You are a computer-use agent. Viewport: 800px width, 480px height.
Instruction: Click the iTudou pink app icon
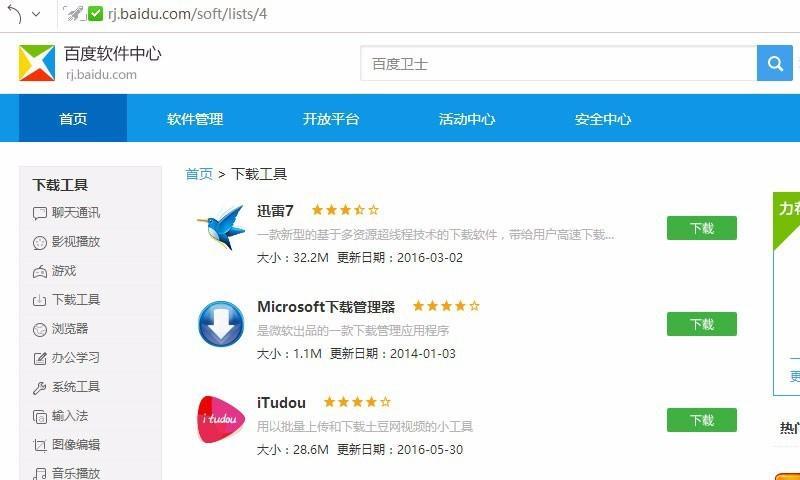tap(220, 419)
